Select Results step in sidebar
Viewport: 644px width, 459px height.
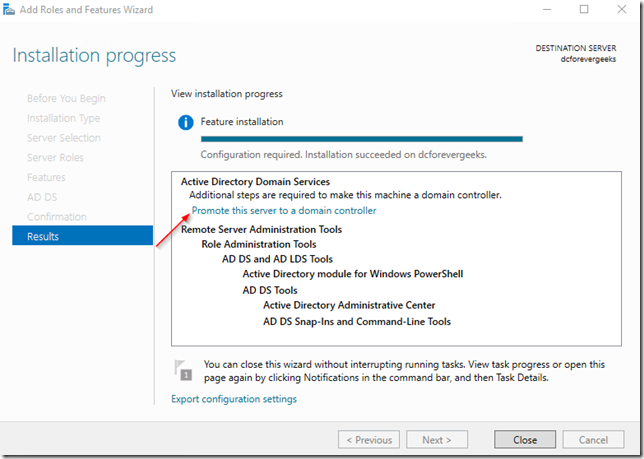pos(43,236)
